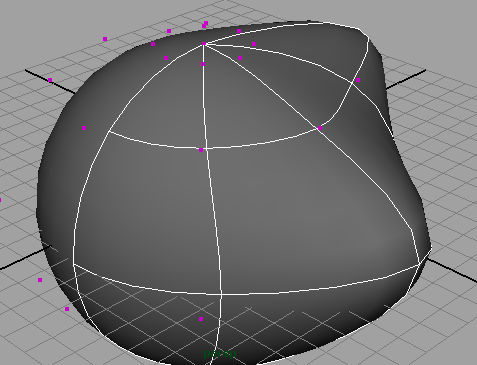Pick the CV diagonally below-left of the pole

click(x=166, y=58)
